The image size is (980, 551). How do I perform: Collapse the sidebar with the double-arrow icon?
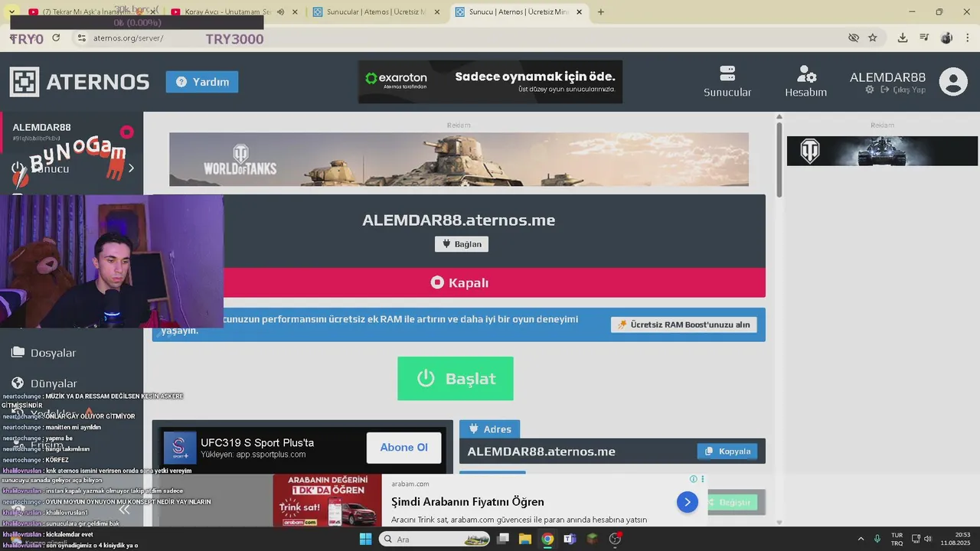[x=124, y=510]
